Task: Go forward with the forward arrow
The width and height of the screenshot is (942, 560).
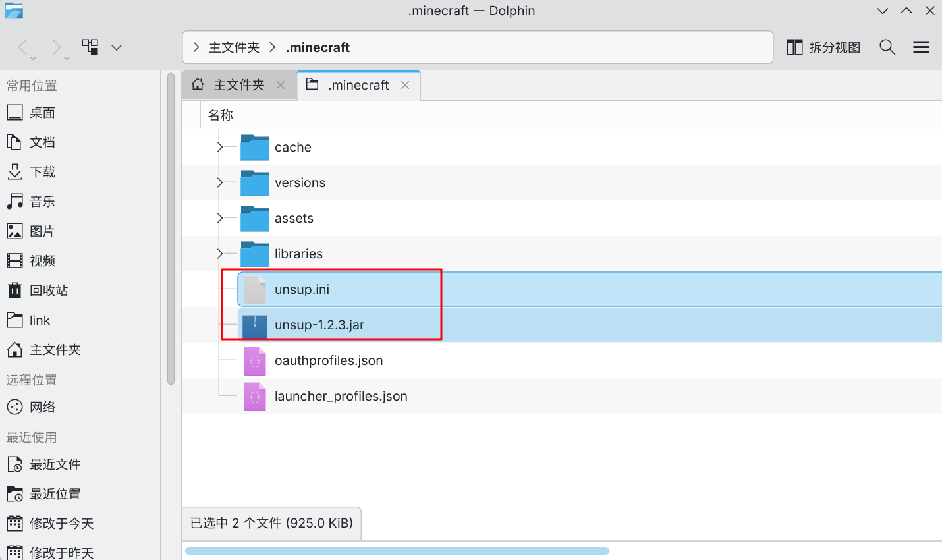Action: (57, 47)
